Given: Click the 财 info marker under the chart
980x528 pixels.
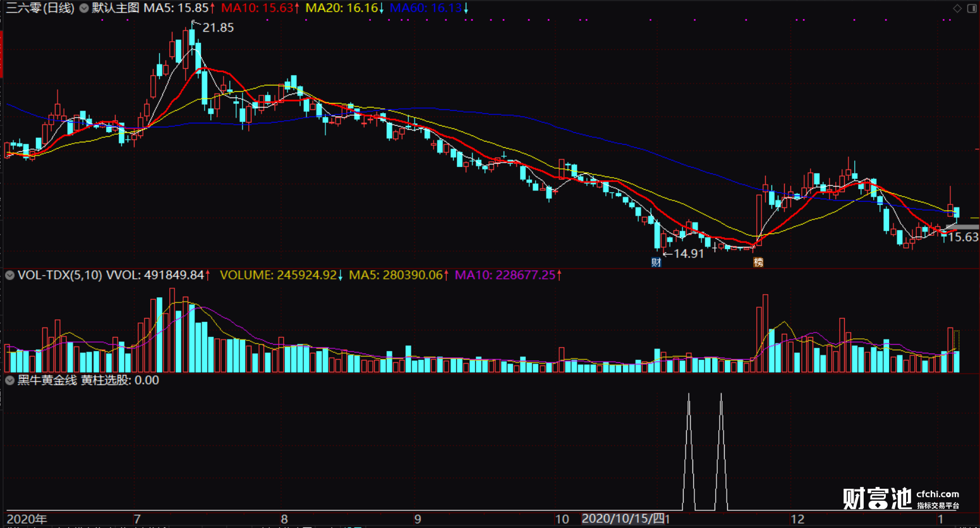Looking at the screenshot, I should tap(656, 262).
